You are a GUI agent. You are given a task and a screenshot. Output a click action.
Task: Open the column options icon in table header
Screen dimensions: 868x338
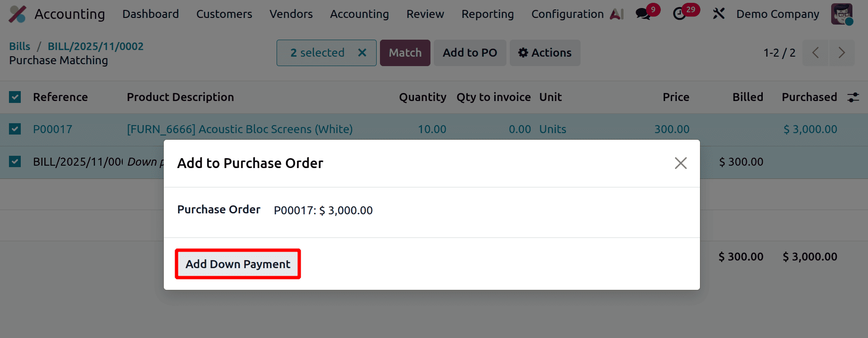(x=852, y=97)
